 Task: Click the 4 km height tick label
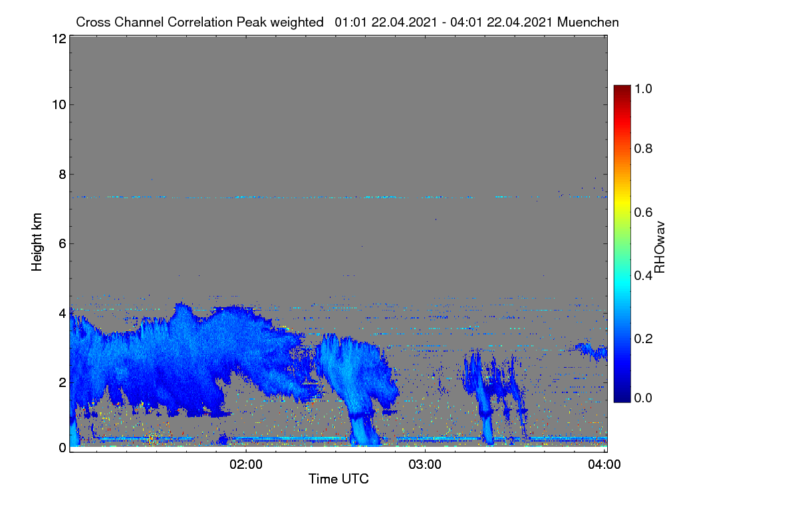click(x=63, y=313)
